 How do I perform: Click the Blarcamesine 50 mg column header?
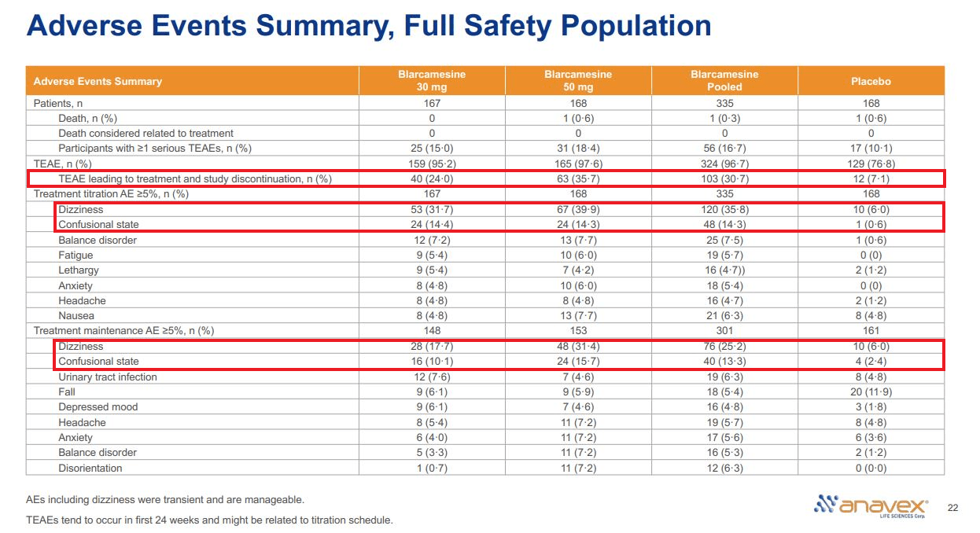(x=579, y=79)
